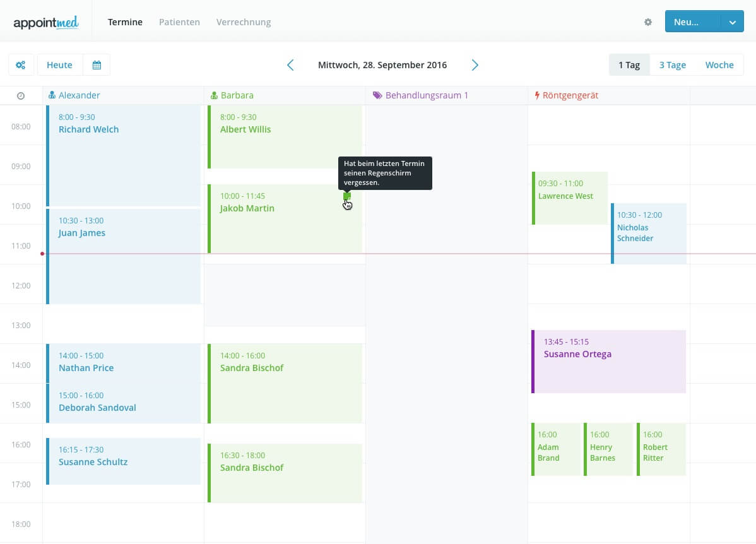Click the tag icon beside Behandlungsraum 1
This screenshot has height=544, width=756.
[x=377, y=96]
